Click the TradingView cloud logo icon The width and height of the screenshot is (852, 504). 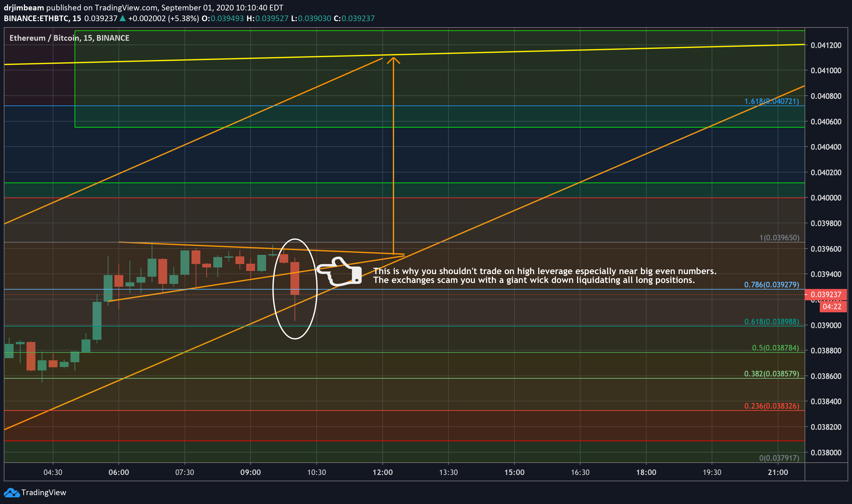pyautogui.click(x=12, y=492)
